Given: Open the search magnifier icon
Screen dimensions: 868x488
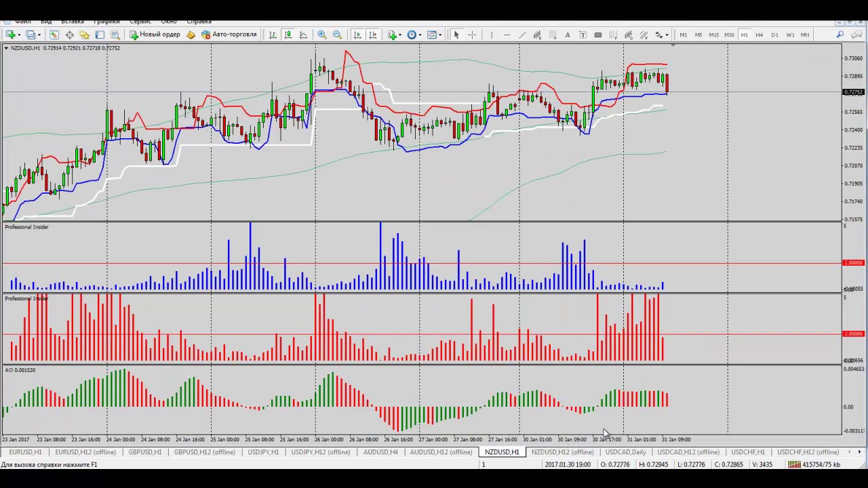Looking at the screenshot, I should coord(840,35).
